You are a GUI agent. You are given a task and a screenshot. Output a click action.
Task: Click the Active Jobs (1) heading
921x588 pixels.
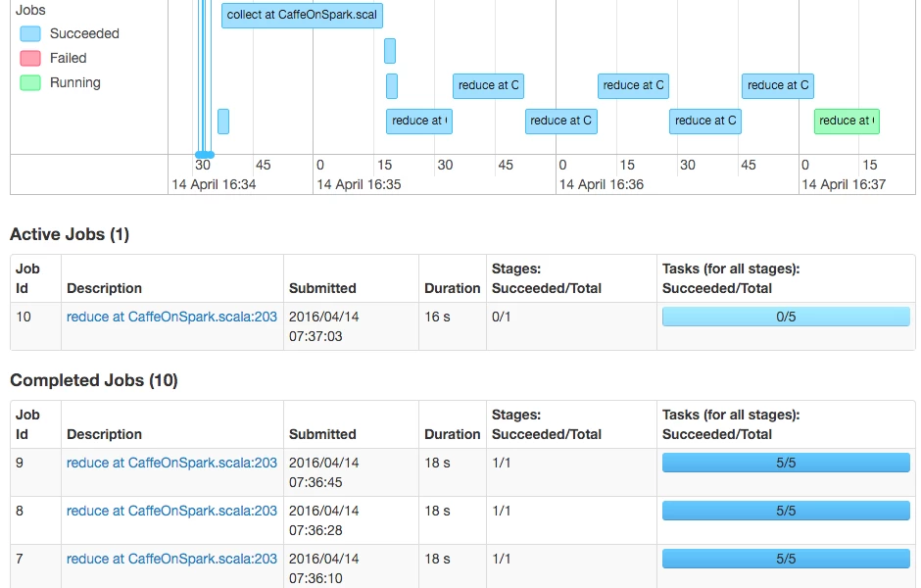point(70,234)
